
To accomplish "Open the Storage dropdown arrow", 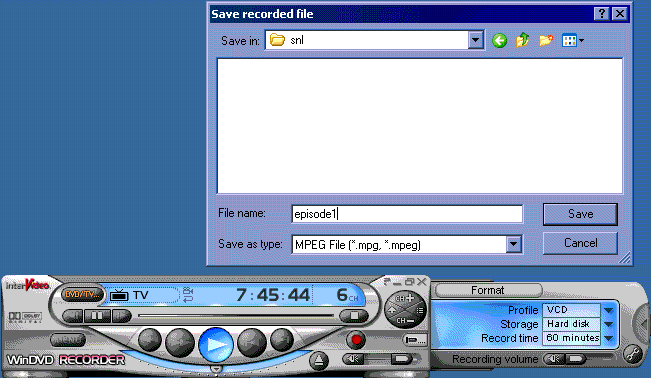I will click(x=609, y=324).
